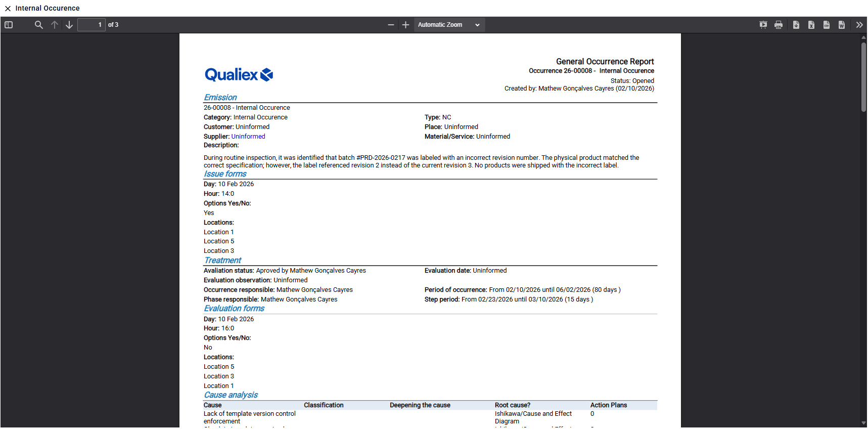The height and width of the screenshot is (431, 868).
Task: Click the page number input field
Action: point(91,25)
